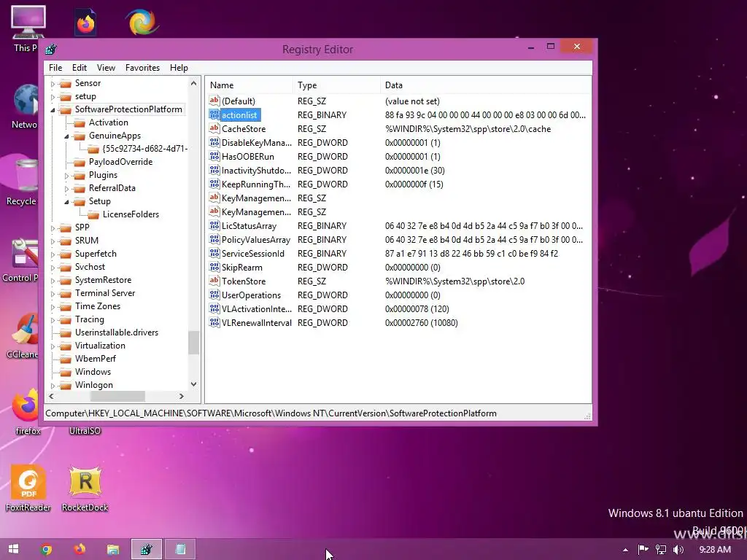Open the Favorites menu

pyautogui.click(x=142, y=68)
